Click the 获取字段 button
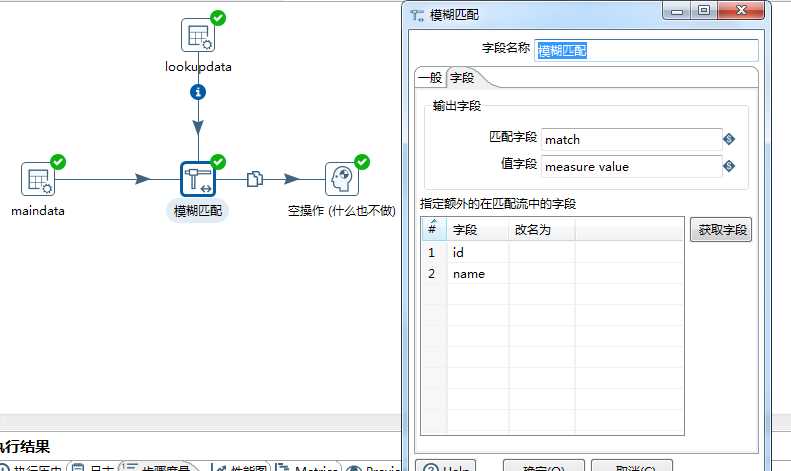The image size is (791, 471). click(721, 229)
